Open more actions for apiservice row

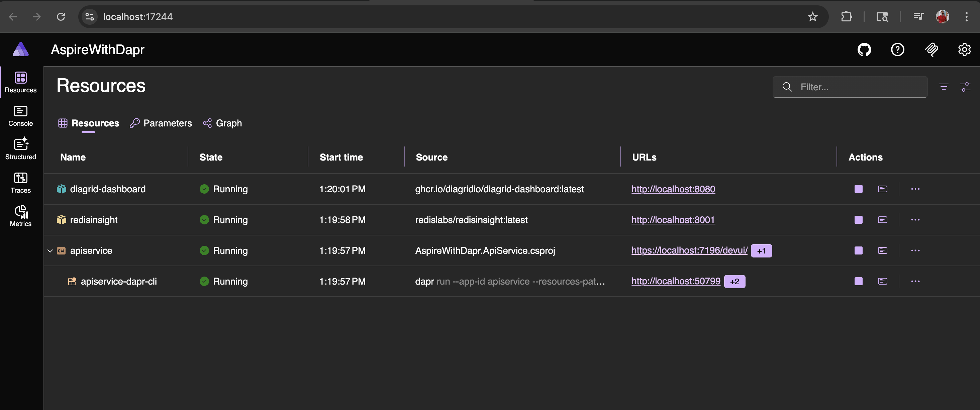[915, 250]
